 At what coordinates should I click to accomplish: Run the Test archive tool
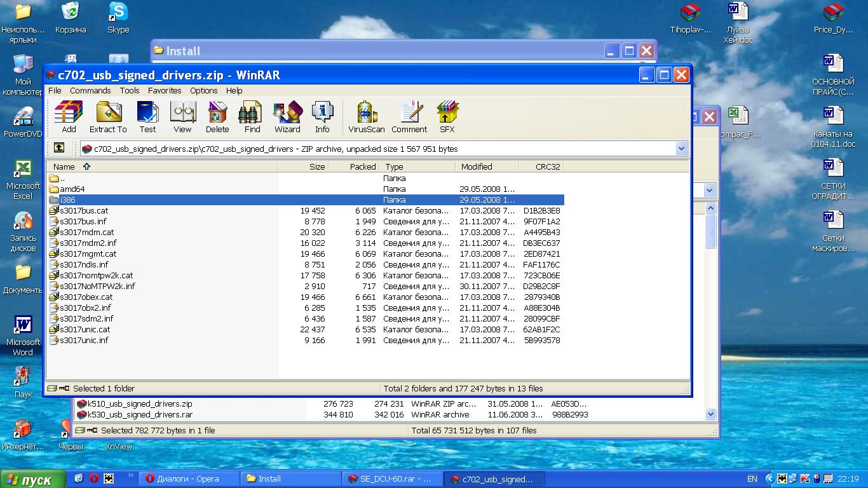(147, 117)
